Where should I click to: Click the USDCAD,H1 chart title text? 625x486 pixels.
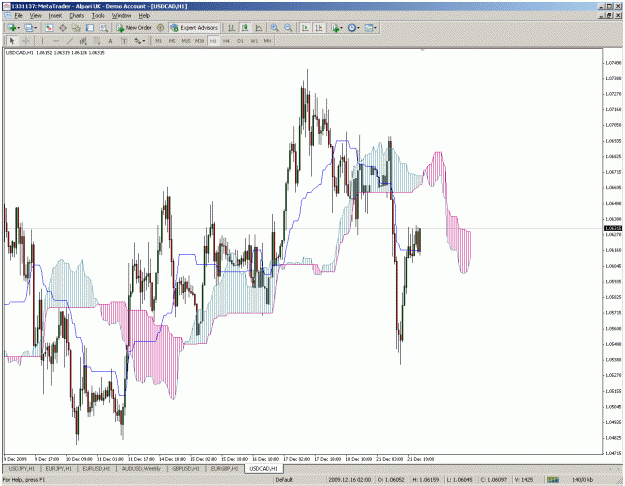click(20, 53)
